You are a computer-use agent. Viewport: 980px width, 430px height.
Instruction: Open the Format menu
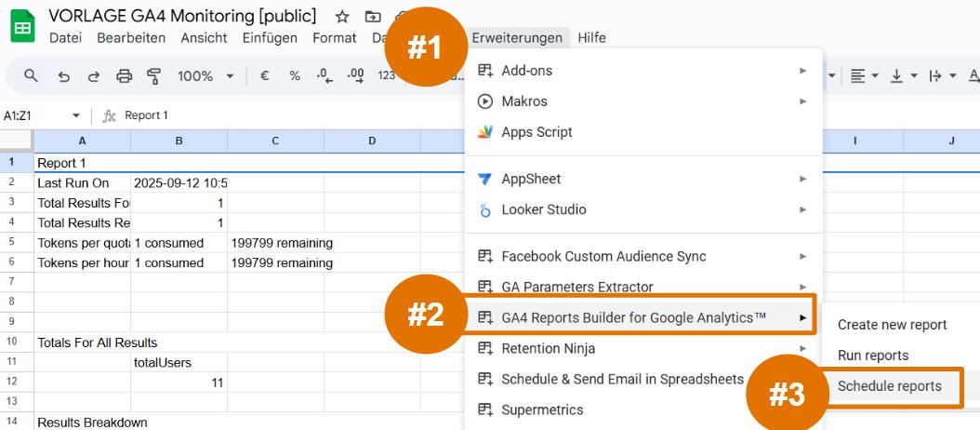[335, 37]
